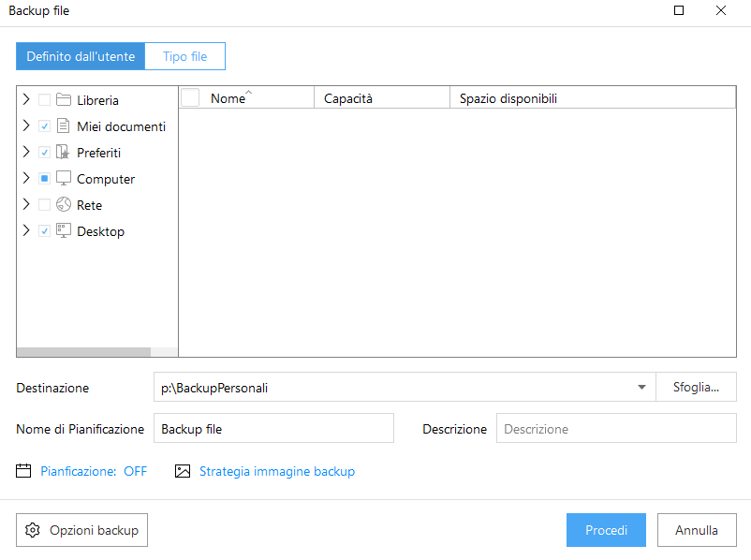Click the Preferiti favorites icon

64,153
